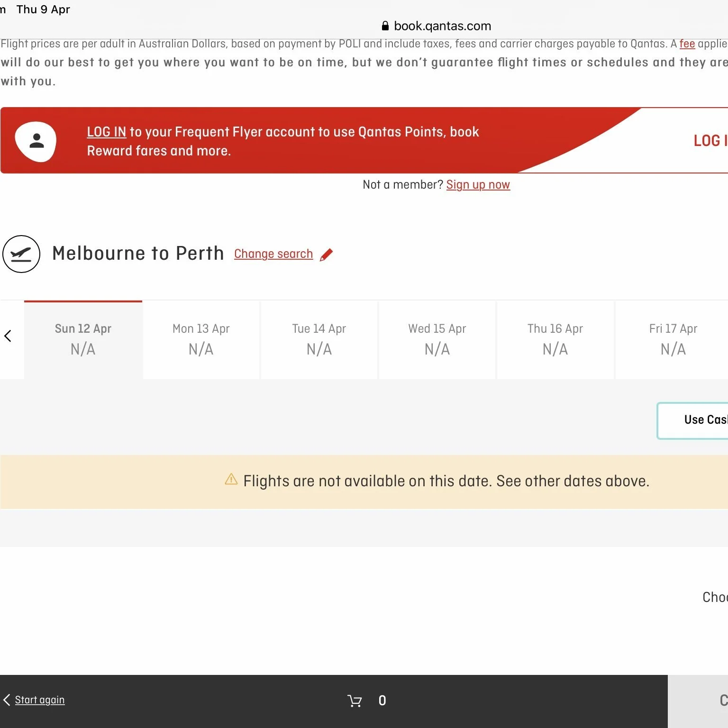Open the fee link in pricing note
The image size is (728, 728).
(687, 44)
